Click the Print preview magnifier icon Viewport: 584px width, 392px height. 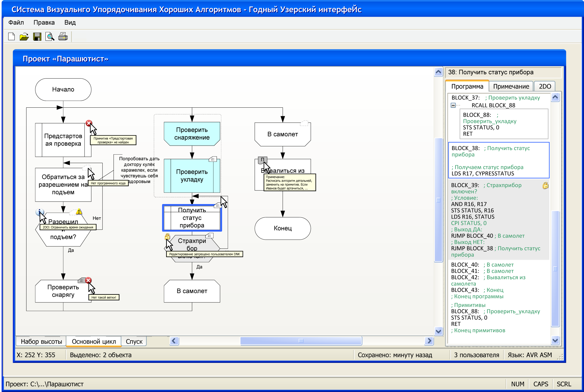pyautogui.click(x=50, y=37)
